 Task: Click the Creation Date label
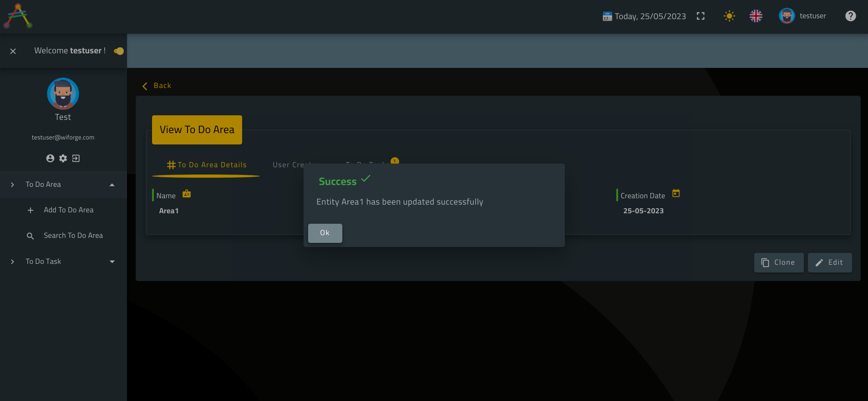(643, 196)
